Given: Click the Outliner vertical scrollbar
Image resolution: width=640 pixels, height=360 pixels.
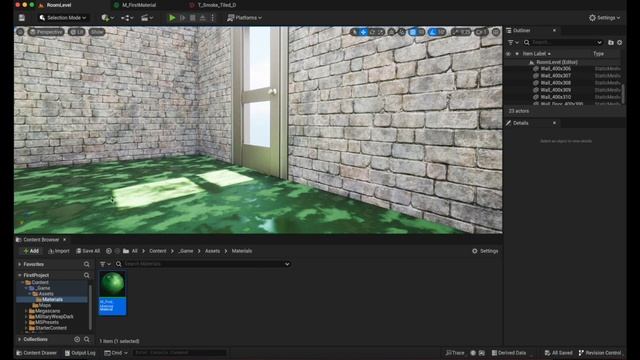Looking at the screenshot, I should pyautogui.click(x=623, y=94).
